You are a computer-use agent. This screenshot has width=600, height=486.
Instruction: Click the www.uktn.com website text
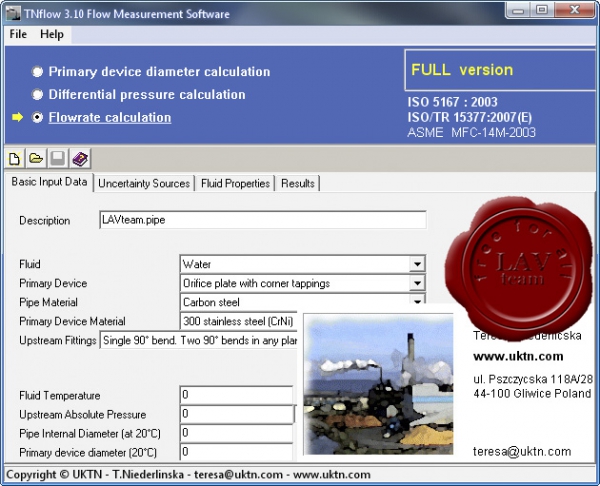click(x=518, y=356)
